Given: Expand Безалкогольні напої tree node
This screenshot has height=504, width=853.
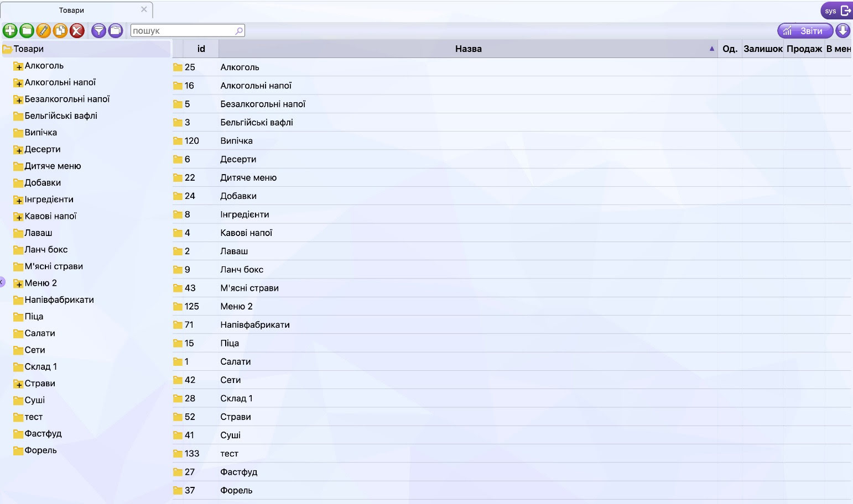Looking at the screenshot, I should [x=18, y=99].
